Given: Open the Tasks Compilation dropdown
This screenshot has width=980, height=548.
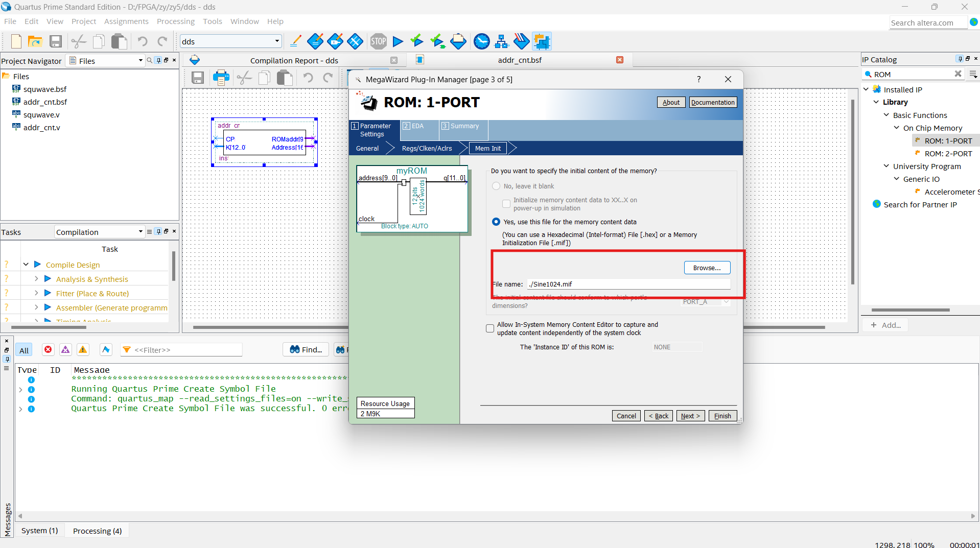Looking at the screenshot, I should coord(100,232).
